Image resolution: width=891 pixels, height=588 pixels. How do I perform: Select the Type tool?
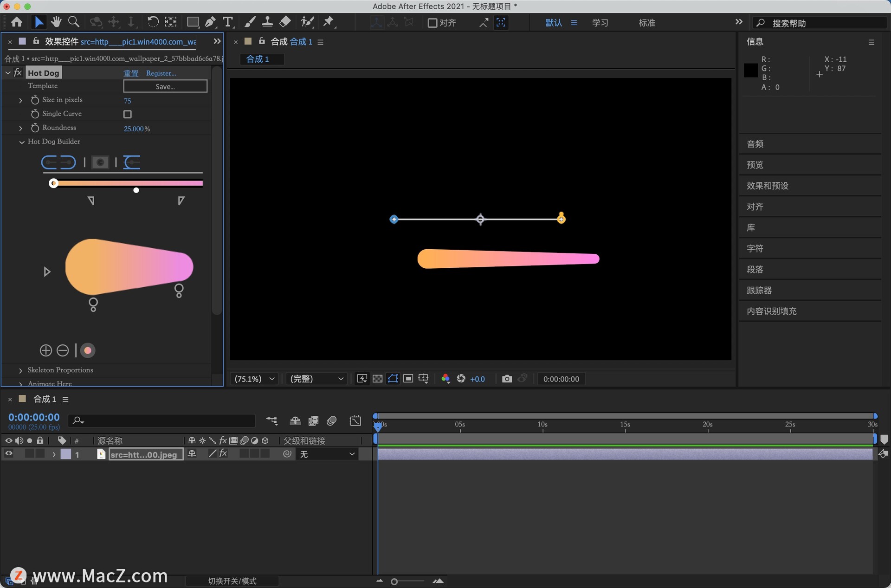[228, 22]
